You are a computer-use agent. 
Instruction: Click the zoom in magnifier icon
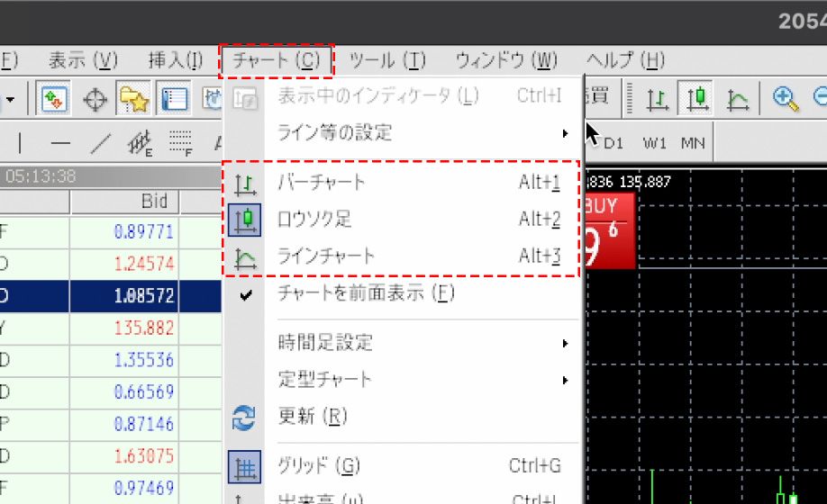(784, 98)
